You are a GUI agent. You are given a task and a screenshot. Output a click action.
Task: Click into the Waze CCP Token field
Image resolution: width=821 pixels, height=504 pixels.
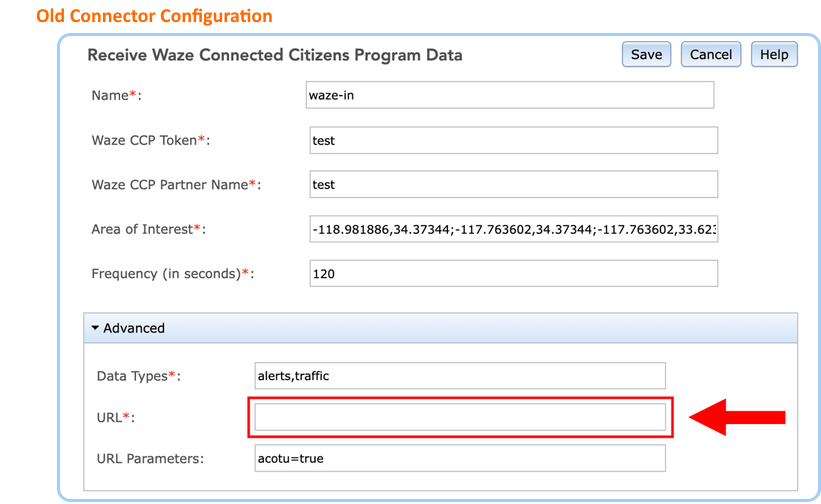pos(513,140)
